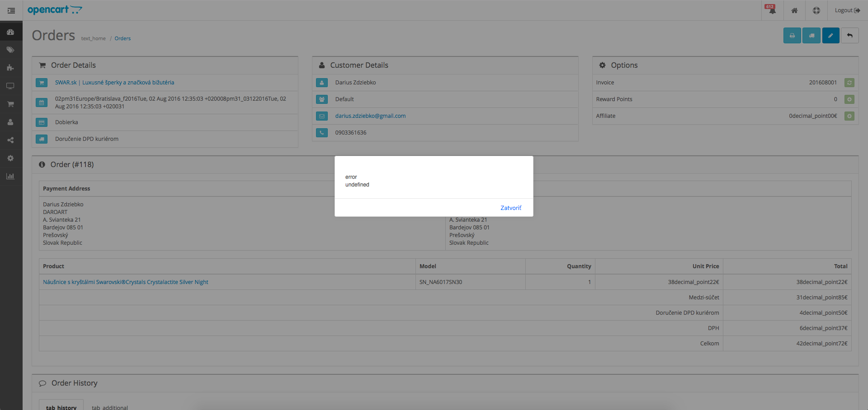
Task: Select the Unit Price value 38decimal_point22€
Action: [693, 282]
